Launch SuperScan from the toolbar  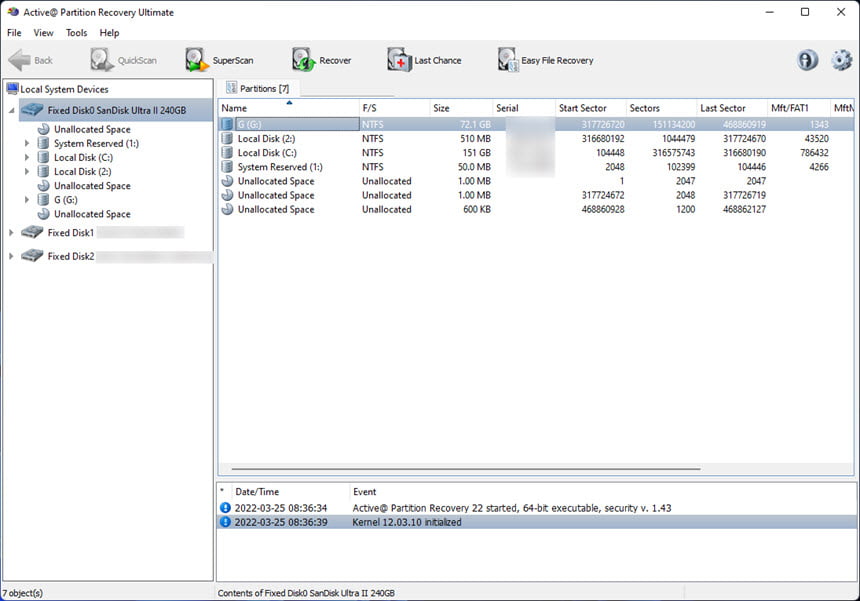pyautogui.click(x=197, y=60)
